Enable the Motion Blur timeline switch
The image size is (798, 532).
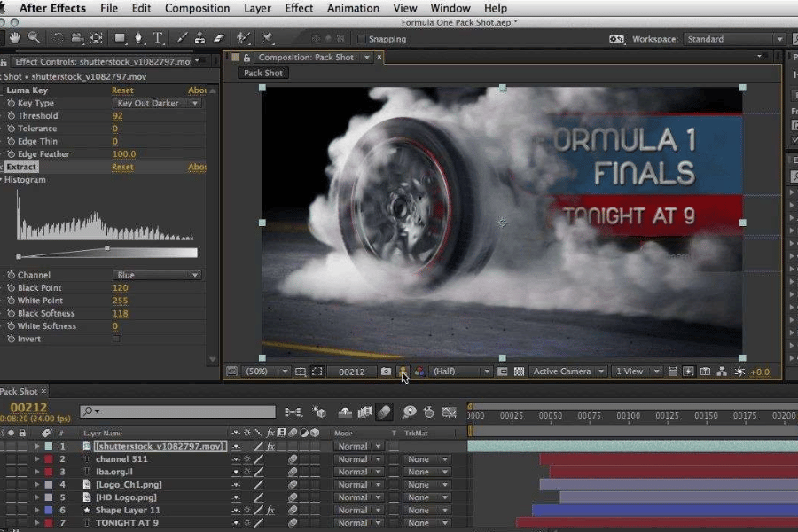point(384,412)
